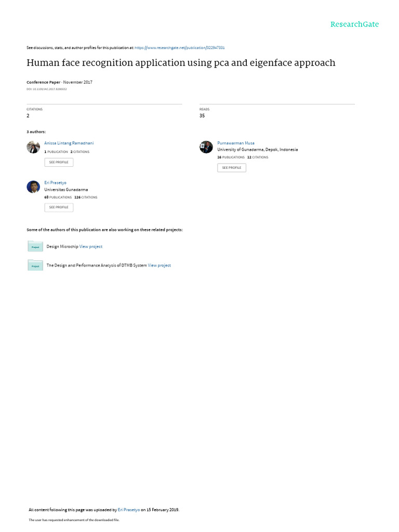Click the reads count of 35
The height and width of the screenshot is (532, 399).
click(202, 116)
